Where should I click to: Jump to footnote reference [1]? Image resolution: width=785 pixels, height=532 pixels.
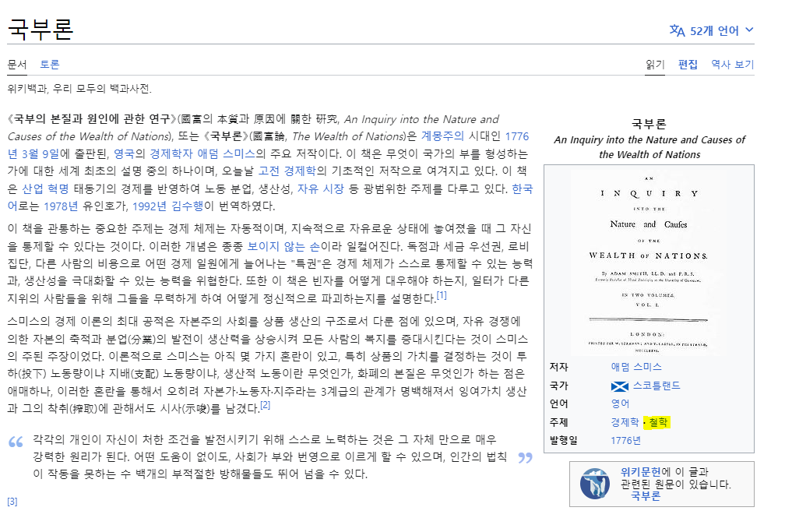pos(441,295)
